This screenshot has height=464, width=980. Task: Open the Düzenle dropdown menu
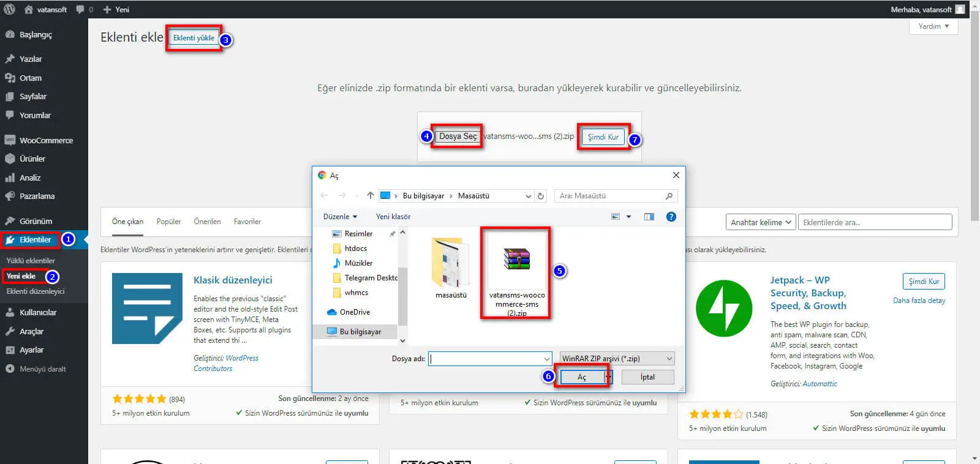pyautogui.click(x=340, y=217)
